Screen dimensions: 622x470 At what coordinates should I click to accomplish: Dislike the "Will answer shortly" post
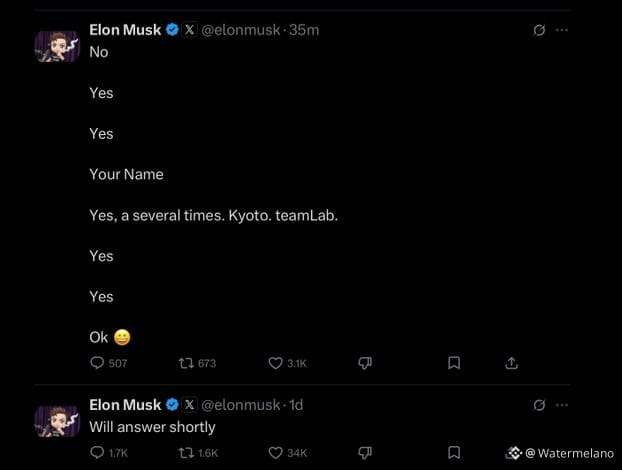[x=365, y=453]
